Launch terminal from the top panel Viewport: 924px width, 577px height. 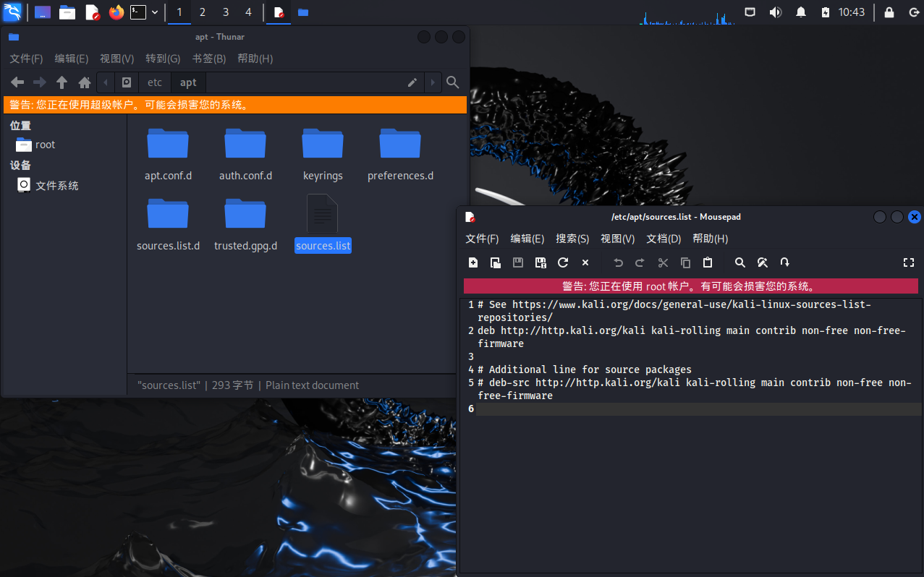pyautogui.click(x=137, y=12)
